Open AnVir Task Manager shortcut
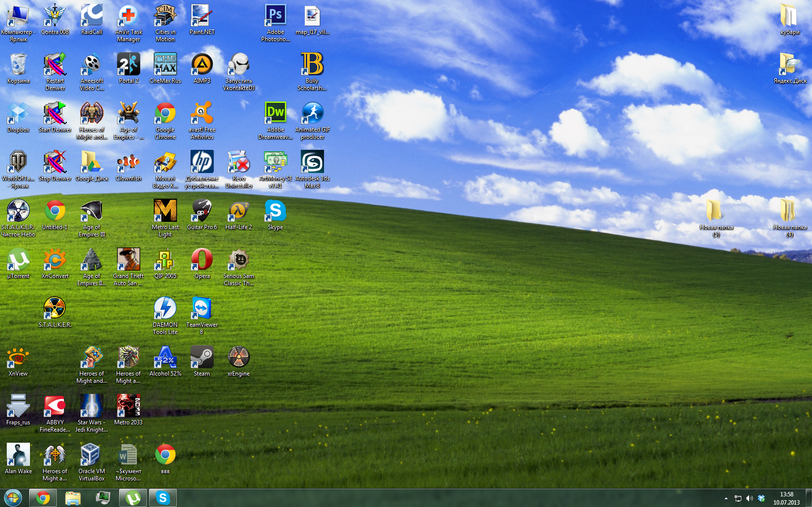Viewport: 812px width, 507px height. point(129,23)
